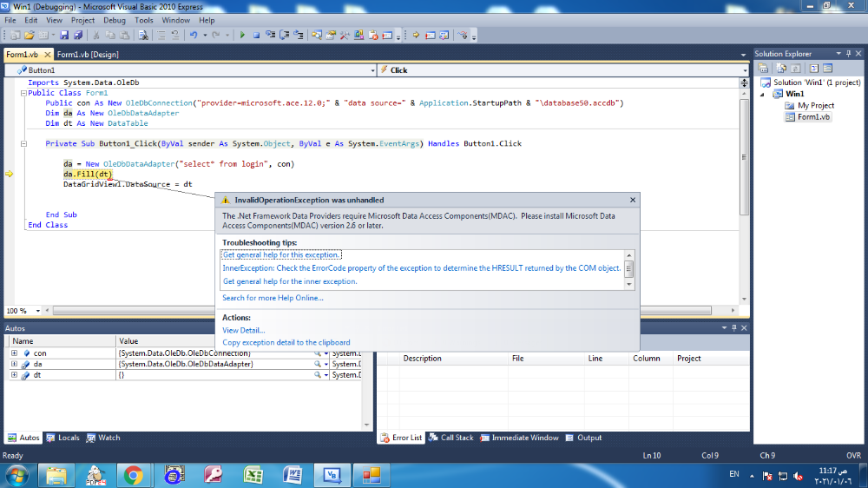
Task: Open the visualizer dropdown for the con value
Action: [326, 353]
